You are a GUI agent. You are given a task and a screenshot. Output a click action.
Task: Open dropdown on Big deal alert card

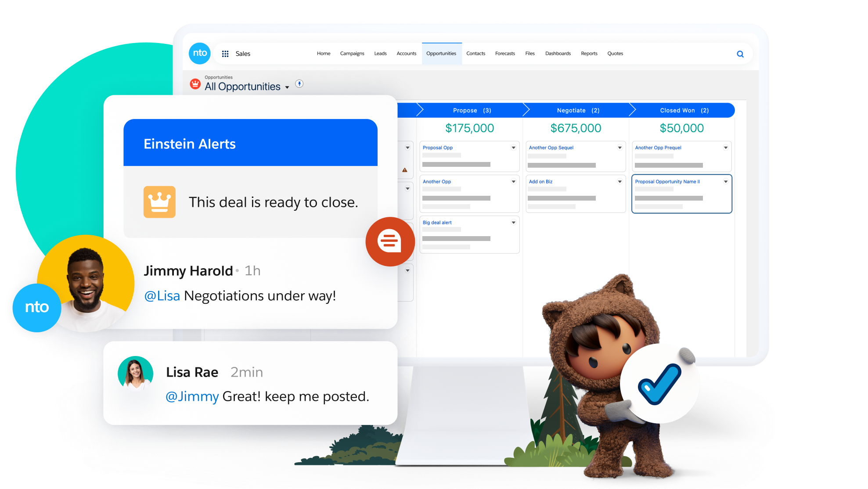coord(513,223)
